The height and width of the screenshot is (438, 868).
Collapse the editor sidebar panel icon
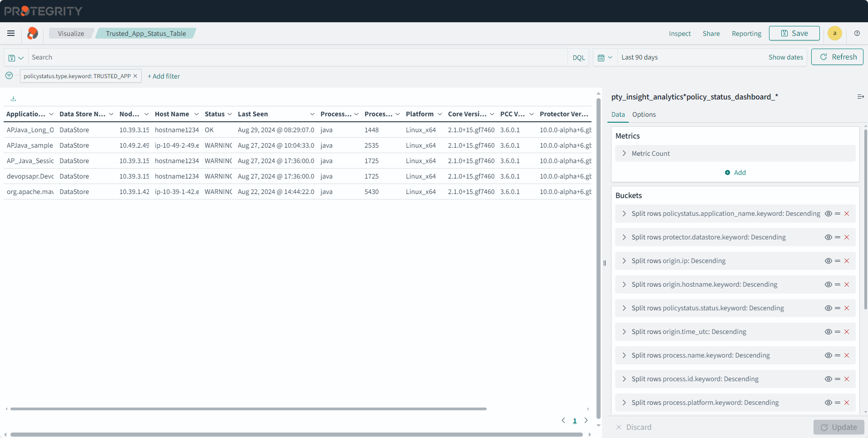tap(860, 97)
